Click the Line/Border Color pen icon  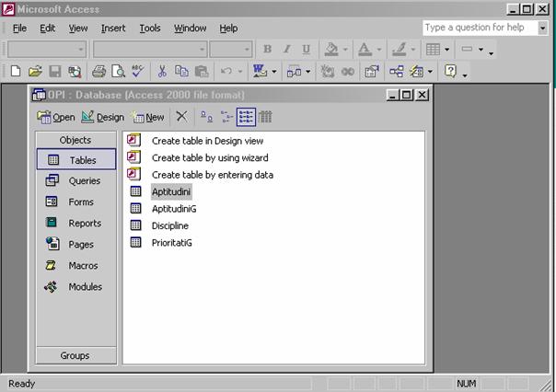[399, 50]
